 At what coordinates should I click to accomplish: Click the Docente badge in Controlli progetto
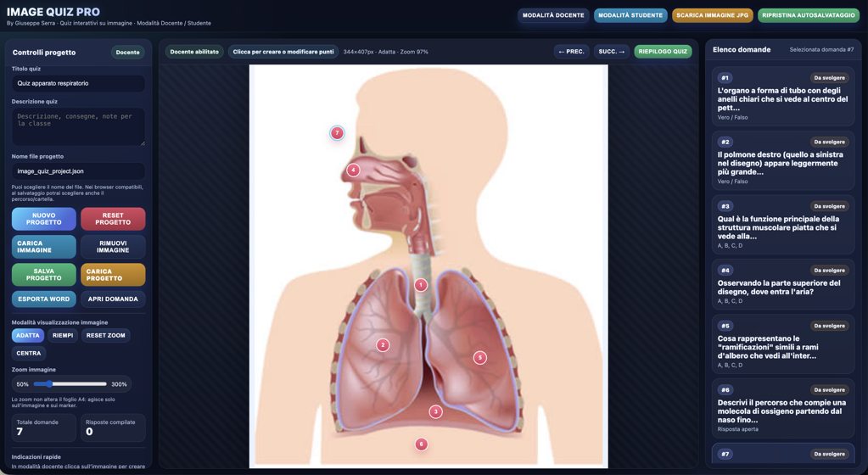point(128,52)
